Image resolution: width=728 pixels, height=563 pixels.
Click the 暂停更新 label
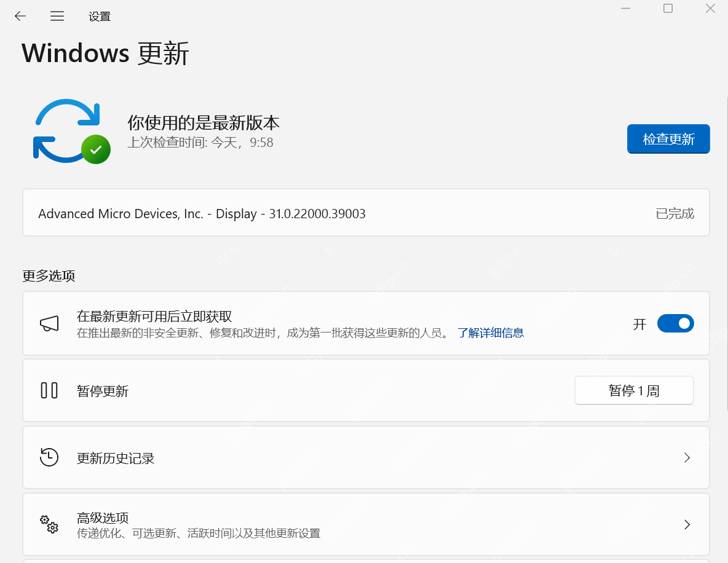[x=103, y=391]
